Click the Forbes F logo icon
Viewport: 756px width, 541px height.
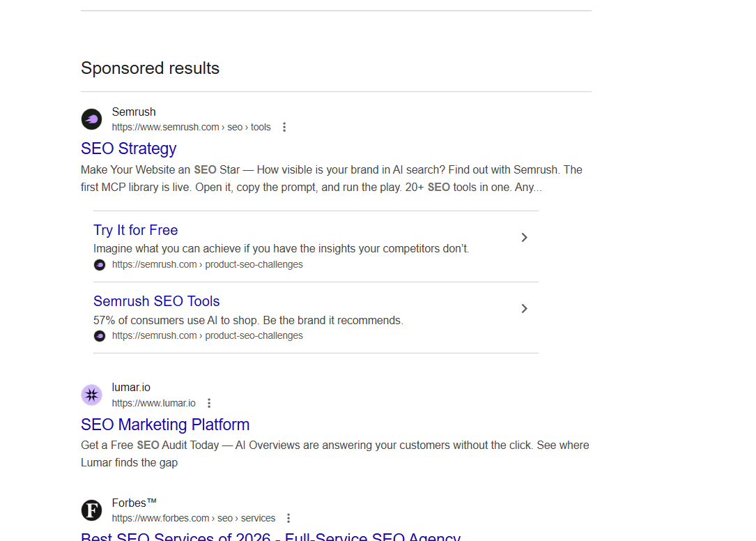(x=91, y=510)
